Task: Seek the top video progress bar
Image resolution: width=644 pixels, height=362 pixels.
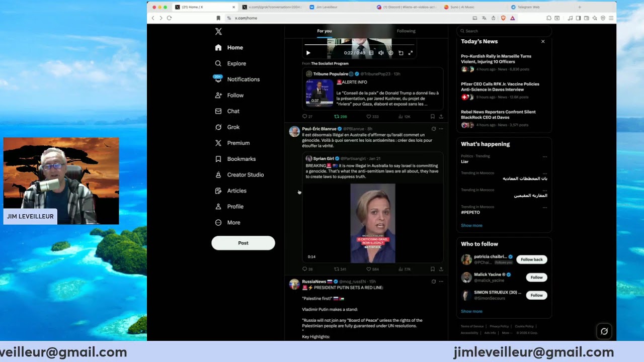Action: coord(360,45)
